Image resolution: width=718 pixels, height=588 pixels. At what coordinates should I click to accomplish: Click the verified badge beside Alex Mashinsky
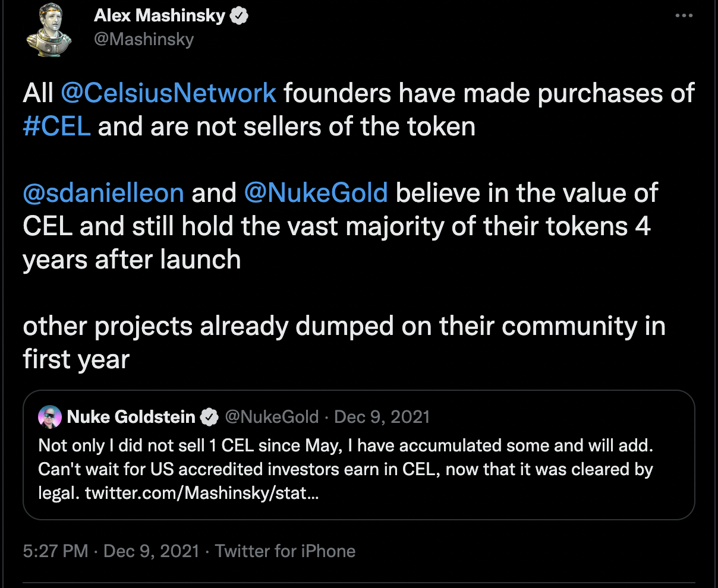coord(239,17)
